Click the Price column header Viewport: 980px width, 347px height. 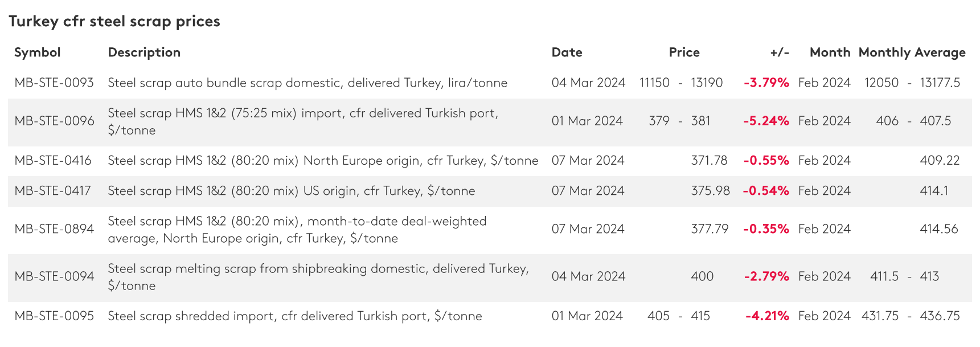tap(684, 52)
